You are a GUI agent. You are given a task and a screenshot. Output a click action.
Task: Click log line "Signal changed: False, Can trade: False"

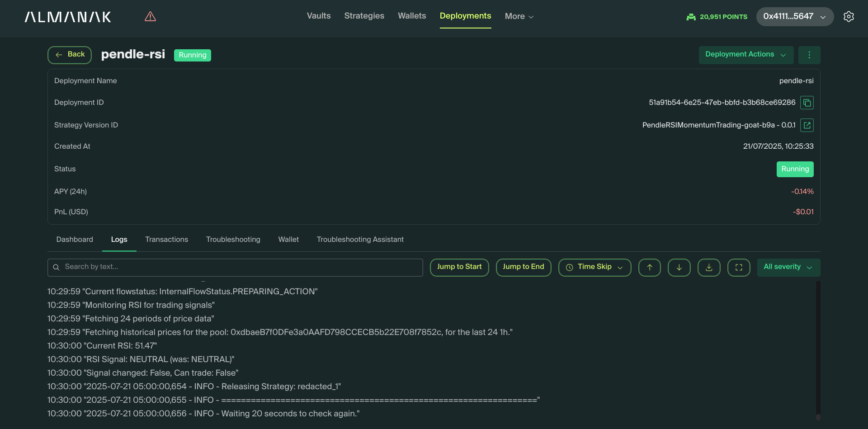coord(143,373)
